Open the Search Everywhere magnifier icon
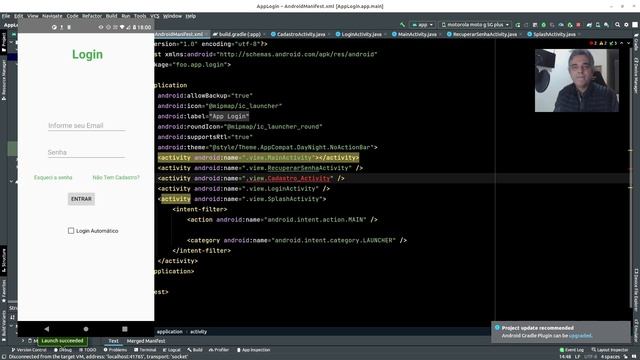 coord(618,25)
